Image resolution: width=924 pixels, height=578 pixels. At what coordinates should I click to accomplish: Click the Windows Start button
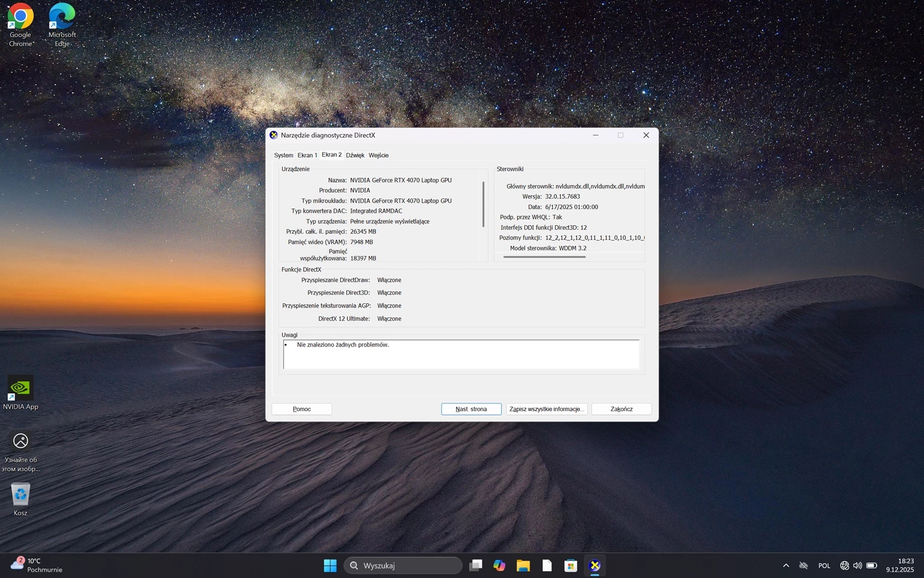330,565
